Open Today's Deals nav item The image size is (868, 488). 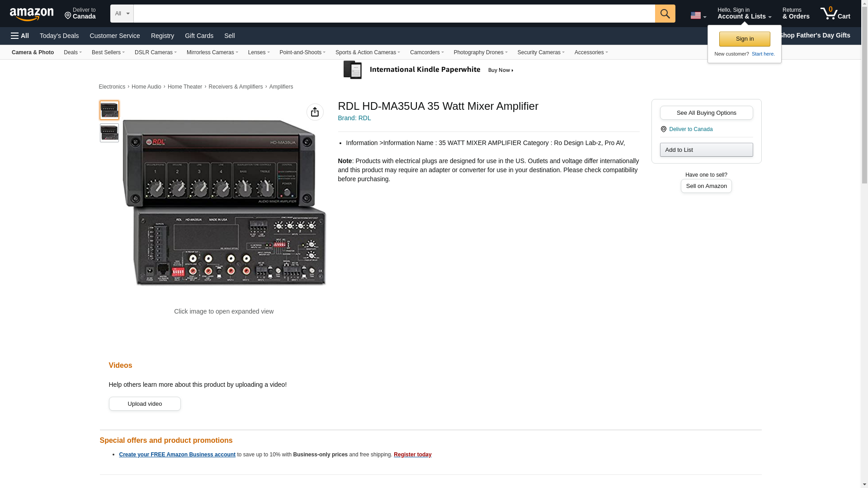59,36
